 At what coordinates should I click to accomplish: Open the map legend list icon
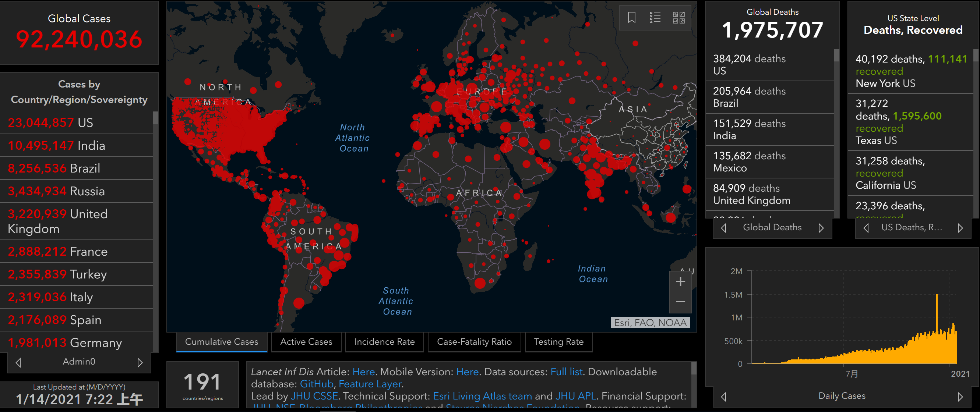point(655,18)
